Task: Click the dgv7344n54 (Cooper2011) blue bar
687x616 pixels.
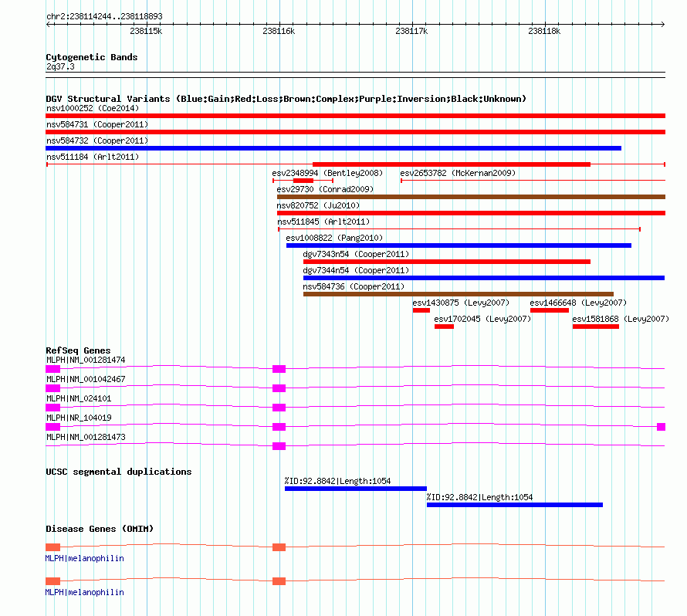Action: tap(484, 278)
